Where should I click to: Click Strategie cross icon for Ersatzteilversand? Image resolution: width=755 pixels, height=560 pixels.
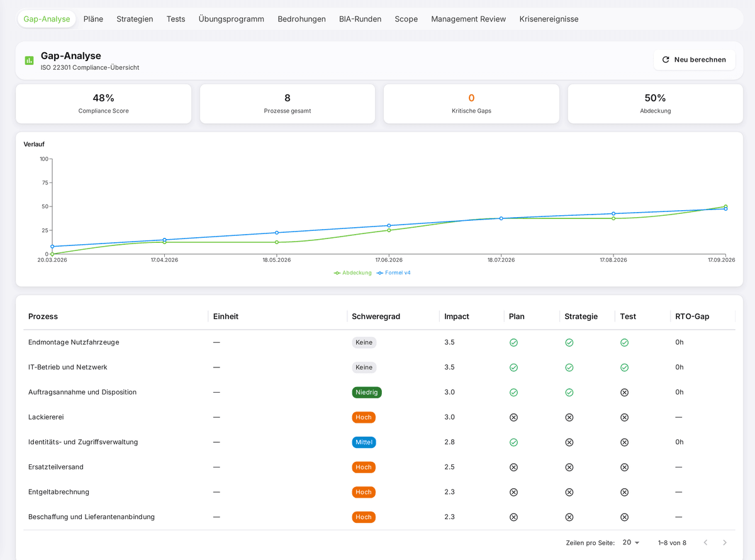click(569, 467)
